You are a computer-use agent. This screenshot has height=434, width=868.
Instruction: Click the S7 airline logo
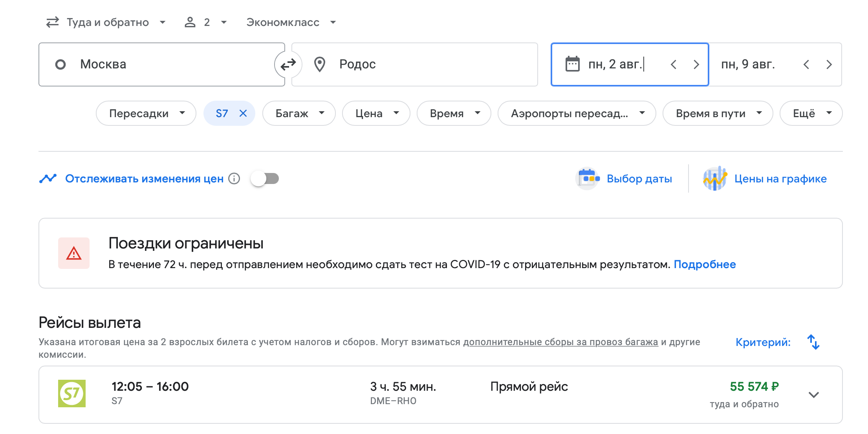[x=72, y=394]
